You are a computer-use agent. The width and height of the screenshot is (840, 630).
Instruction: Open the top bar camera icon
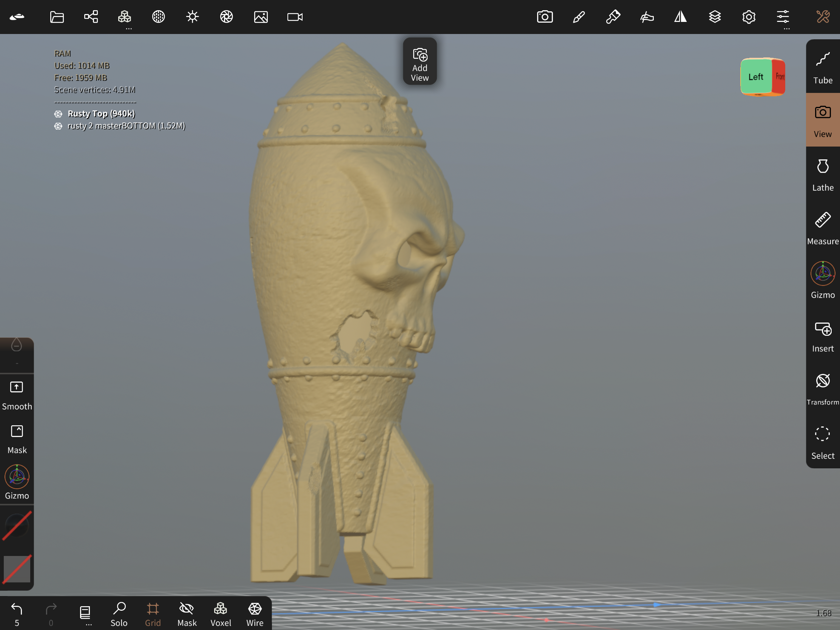(545, 17)
